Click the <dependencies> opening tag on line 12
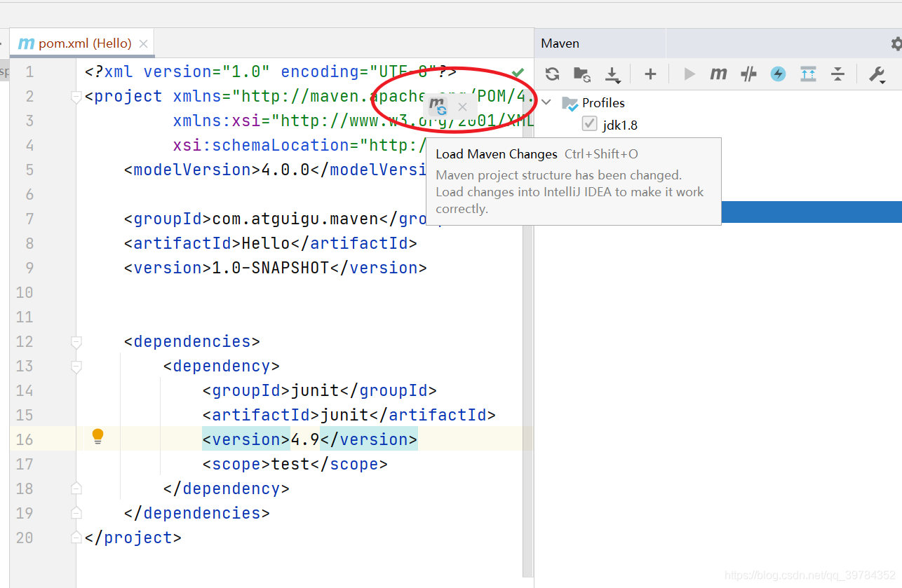The width and height of the screenshot is (902, 588). coord(192,341)
